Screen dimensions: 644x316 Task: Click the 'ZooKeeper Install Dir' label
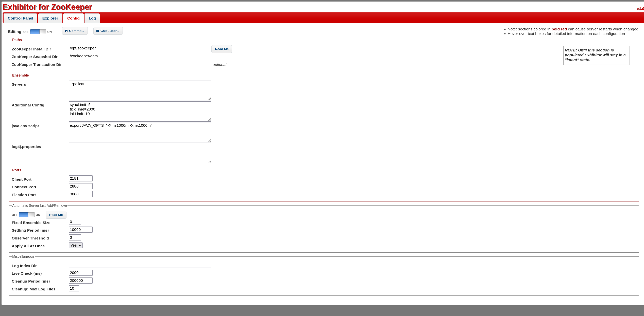(x=31, y=49)
